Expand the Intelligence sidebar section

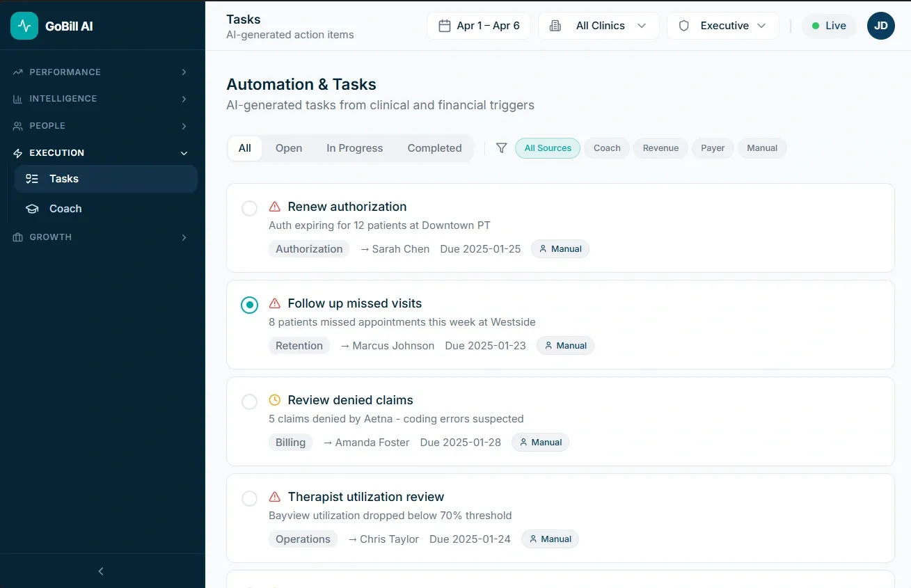click(100, 99)
